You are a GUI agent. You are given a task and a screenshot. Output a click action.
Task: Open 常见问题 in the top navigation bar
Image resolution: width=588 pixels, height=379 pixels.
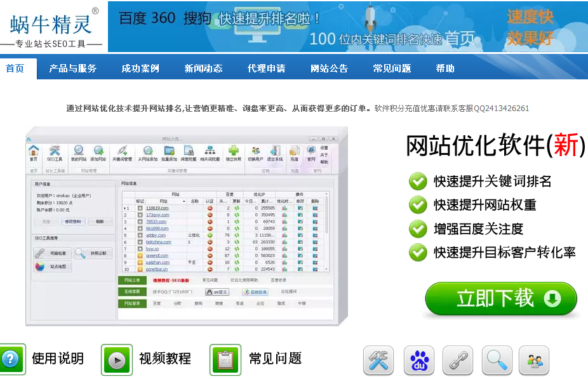[x=392, y=69]
